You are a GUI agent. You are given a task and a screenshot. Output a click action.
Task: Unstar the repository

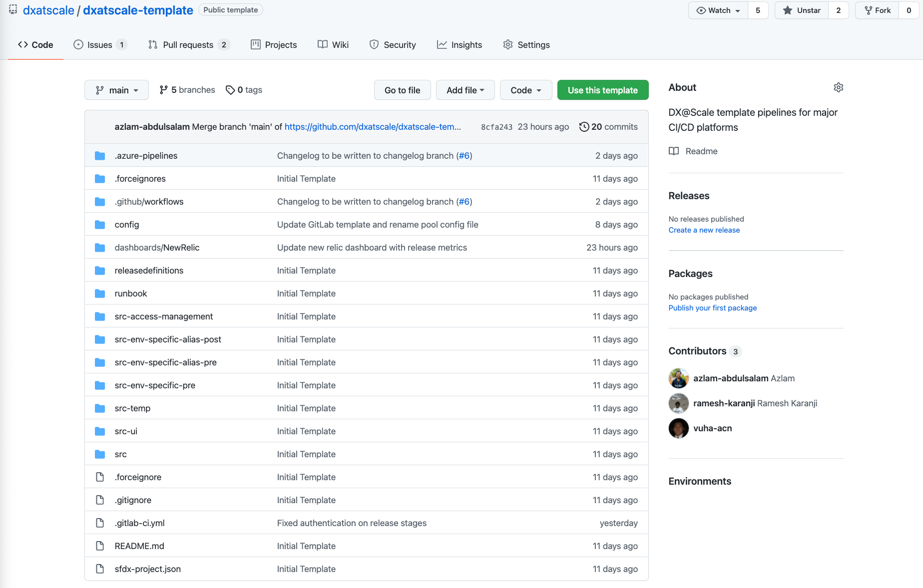(x=801, y=10)
